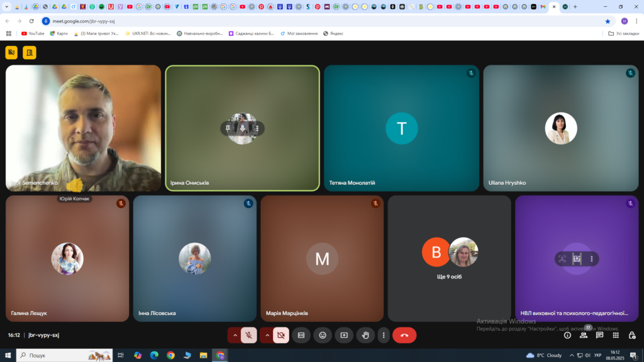The image size is (644, 362).
Task: Open the UKR.NET bookmark
Action: (148, 34)
